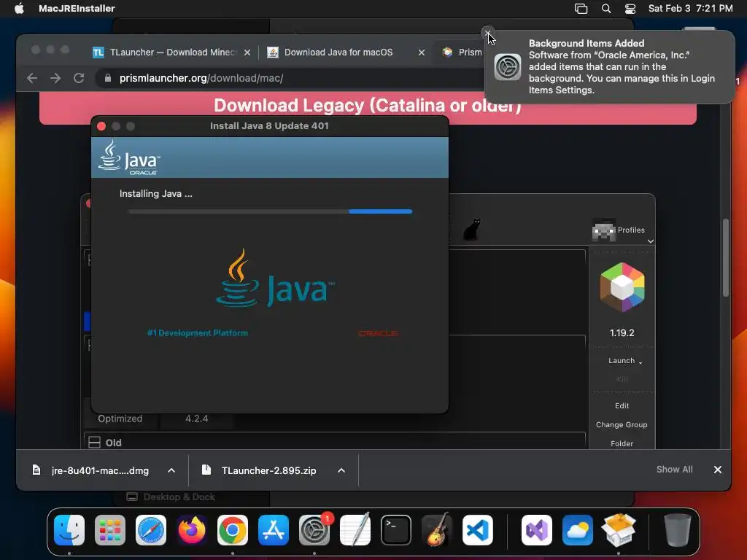Click Chrome forward arrow button

[55, 78]
